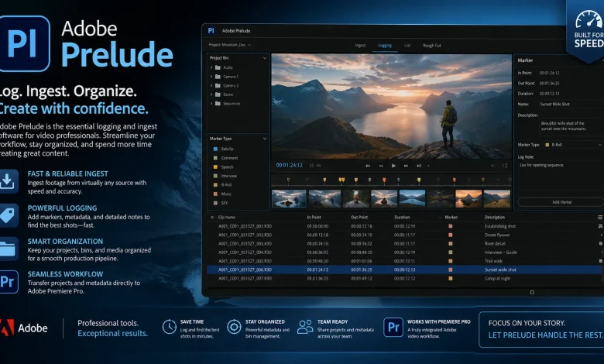Image resolution: width=604 pixels, height=364 pixels.
Task: Click the Sunset wide shot row's marker swatch
Action: 451,270
